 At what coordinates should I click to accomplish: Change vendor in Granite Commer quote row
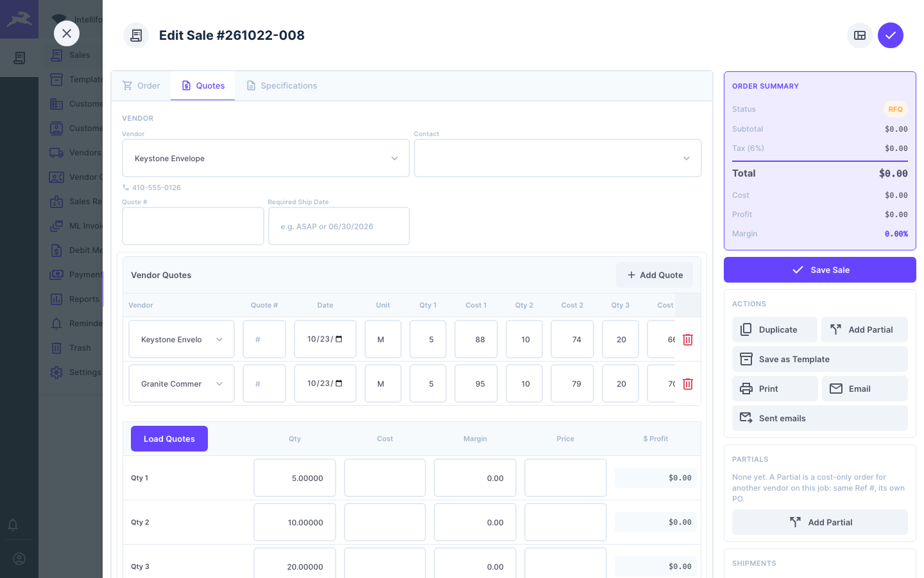[x=182, y=383]
